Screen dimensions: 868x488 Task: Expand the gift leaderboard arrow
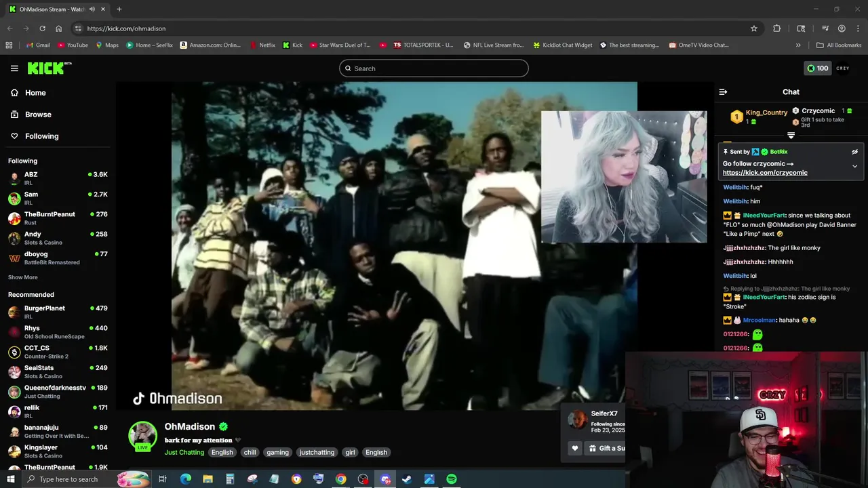[x=791, y=136]
